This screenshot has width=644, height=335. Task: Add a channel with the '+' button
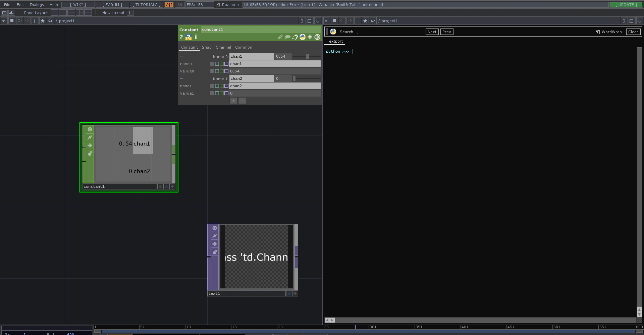(x=233, y=101)
